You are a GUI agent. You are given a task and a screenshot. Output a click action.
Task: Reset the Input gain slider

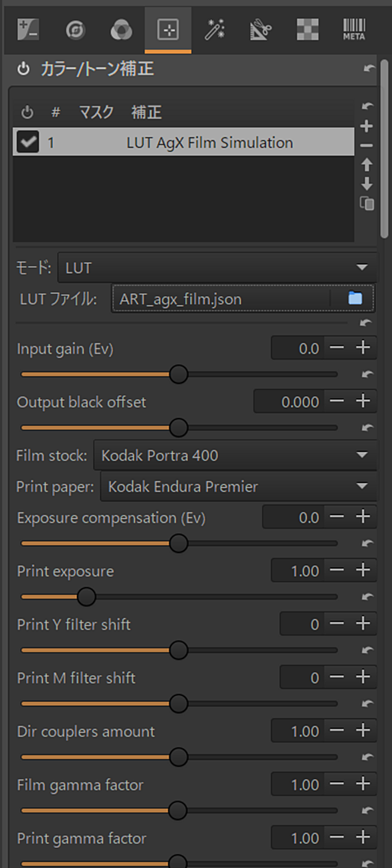pyautogui.click(x=366, y=374)
